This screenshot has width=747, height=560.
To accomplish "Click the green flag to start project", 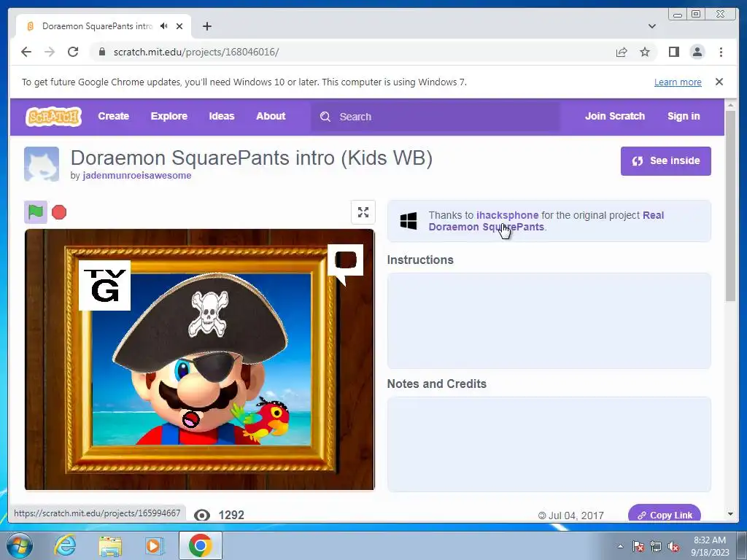I will [x=36, y=212].
